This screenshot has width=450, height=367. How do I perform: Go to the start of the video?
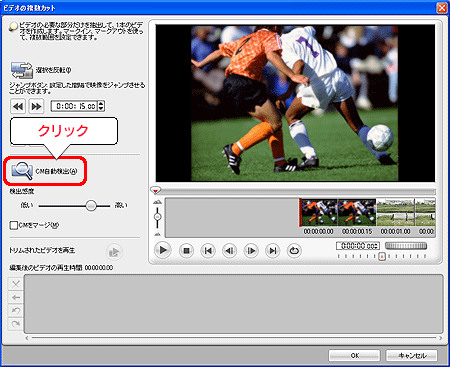(x=208, y=250)
